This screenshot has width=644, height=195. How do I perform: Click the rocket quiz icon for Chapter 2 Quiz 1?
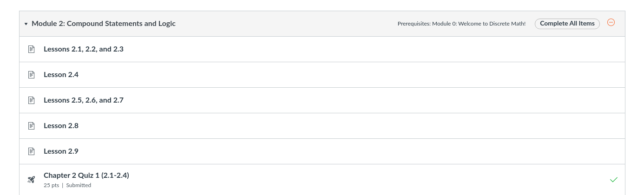[x=32, y=180]
